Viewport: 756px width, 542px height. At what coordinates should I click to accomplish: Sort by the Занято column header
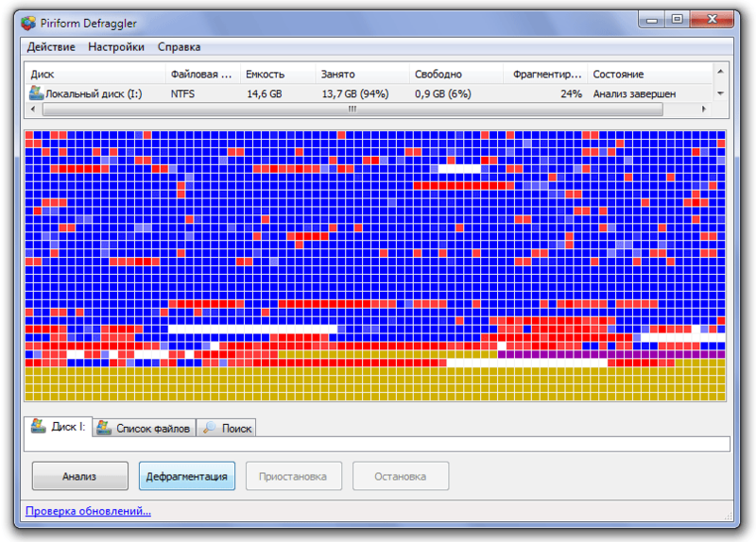click(x=362, y=75)
